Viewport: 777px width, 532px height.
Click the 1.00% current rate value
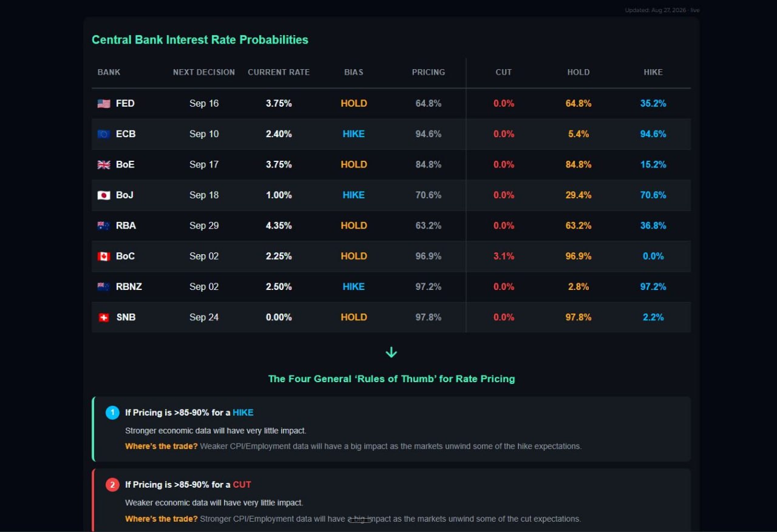pos(279,195)
